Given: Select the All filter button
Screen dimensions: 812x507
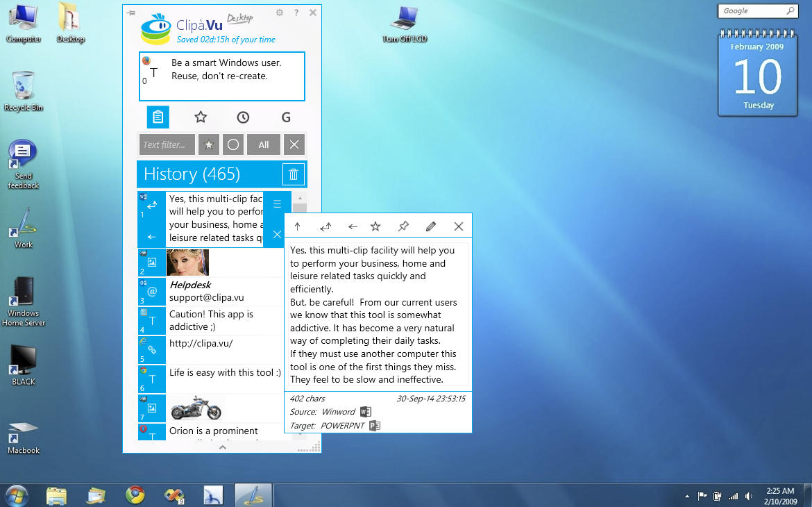Looking at the screenshot, I should 264,144.
